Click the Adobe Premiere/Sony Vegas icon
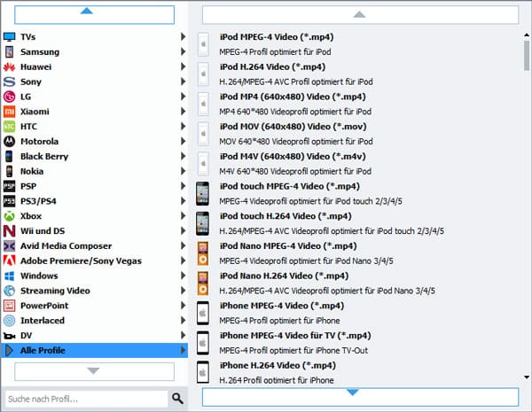Image resolution: width=532 pixels, height=412 pixels. pyautogui.click(x=9, y=260)
